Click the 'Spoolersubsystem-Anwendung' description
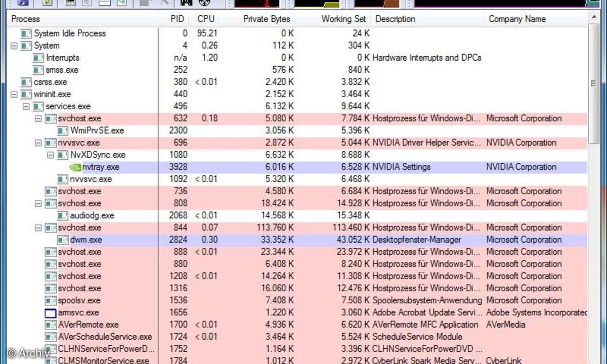This screenshot has width=607, height=364. click(428, 300)
